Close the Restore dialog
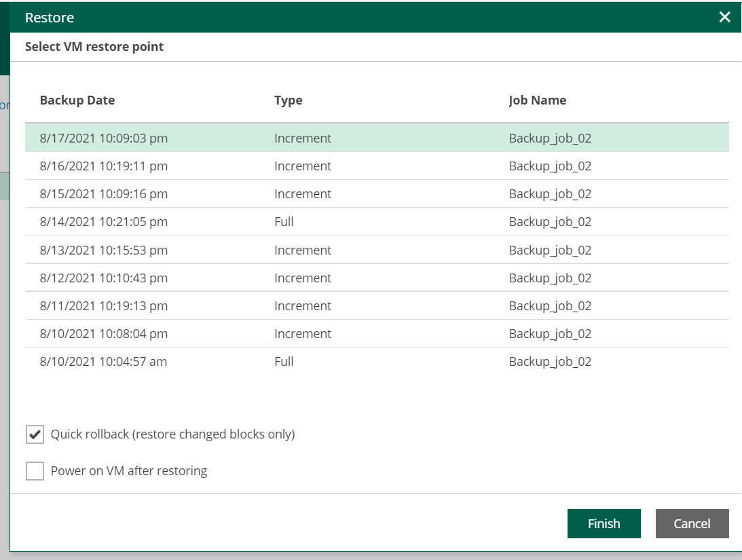This screenshot has width=742, height=560. pos(724,17)
